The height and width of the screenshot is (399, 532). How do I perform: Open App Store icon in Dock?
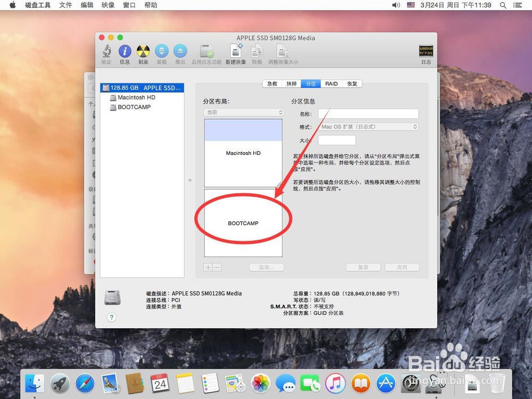pyautogui.click(x=386, y=384)
